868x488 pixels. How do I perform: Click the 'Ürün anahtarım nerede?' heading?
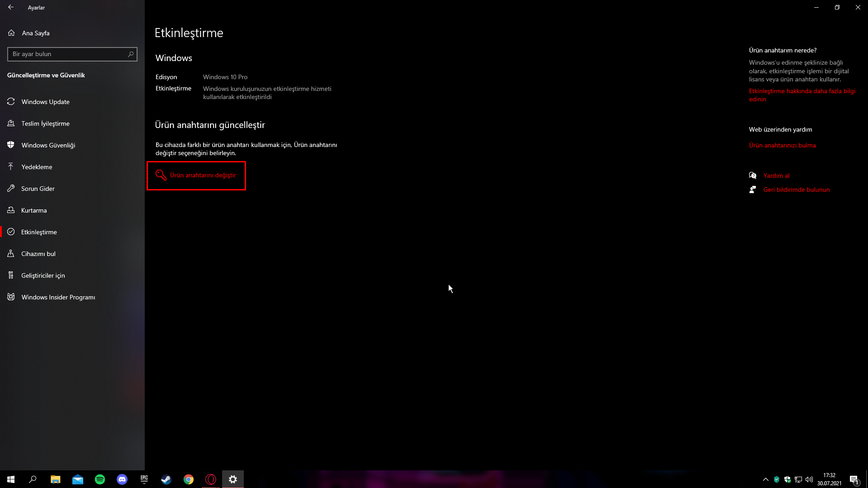click(783, 50)
